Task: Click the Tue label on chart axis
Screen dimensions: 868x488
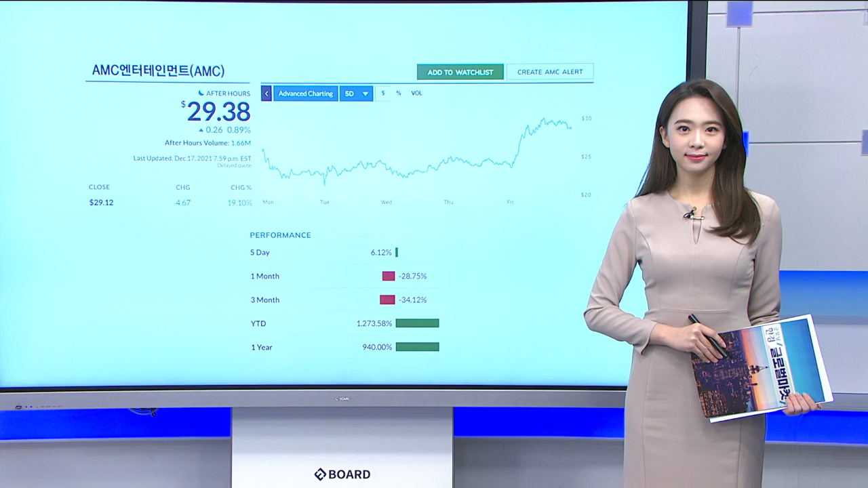Action: click(325, 202)
